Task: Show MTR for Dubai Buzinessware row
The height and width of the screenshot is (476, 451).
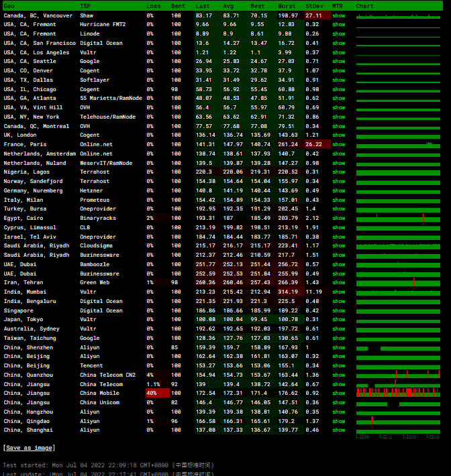Action: pos(338,274)
